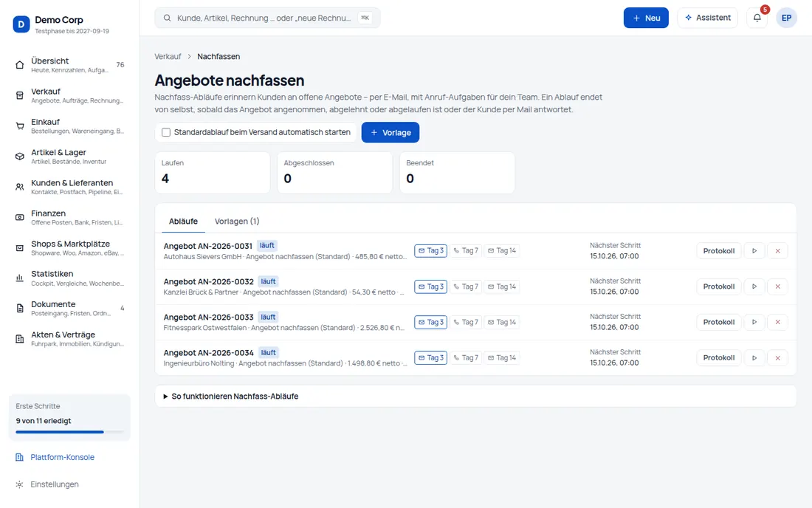Open the Statistiken chart icon
The image size is (812, 508).
tap(20, 278)
